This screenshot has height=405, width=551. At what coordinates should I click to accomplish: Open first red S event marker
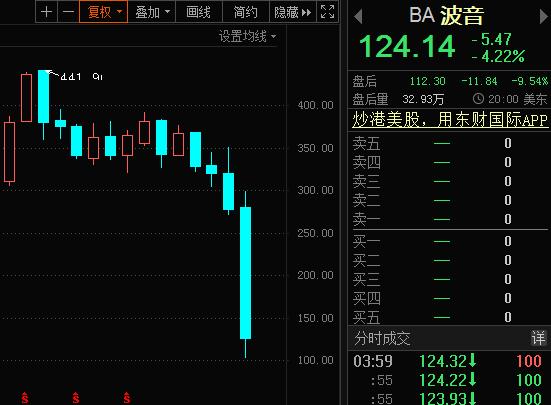pyautogui.click(x=25, y=398)
